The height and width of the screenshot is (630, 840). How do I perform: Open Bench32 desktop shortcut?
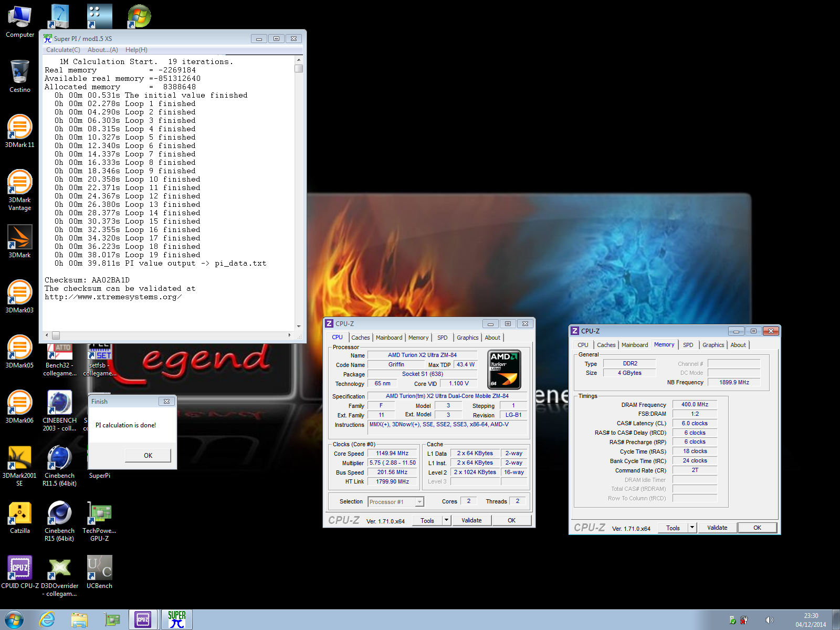60,360
